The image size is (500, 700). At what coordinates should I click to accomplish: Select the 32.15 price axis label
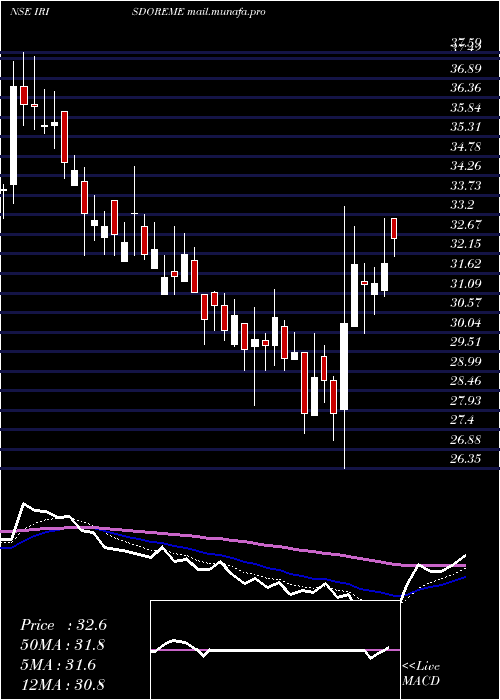[x=466, y=244]
